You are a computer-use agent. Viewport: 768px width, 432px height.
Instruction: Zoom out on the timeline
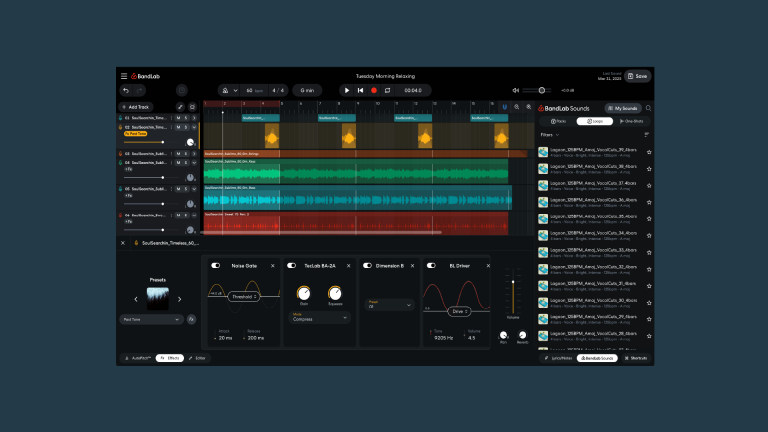coord(516,107)
